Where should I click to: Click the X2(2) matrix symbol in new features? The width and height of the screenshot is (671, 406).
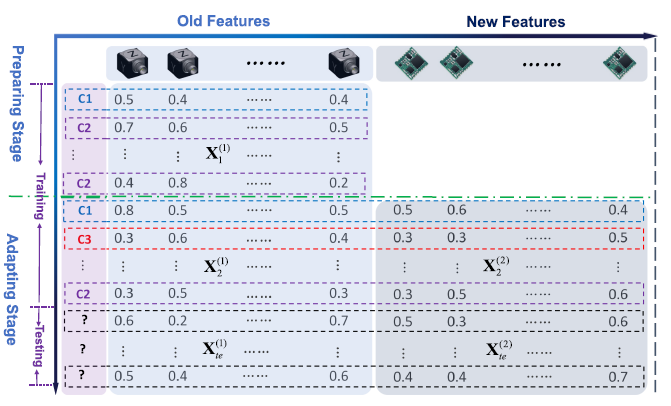[494, 265]
